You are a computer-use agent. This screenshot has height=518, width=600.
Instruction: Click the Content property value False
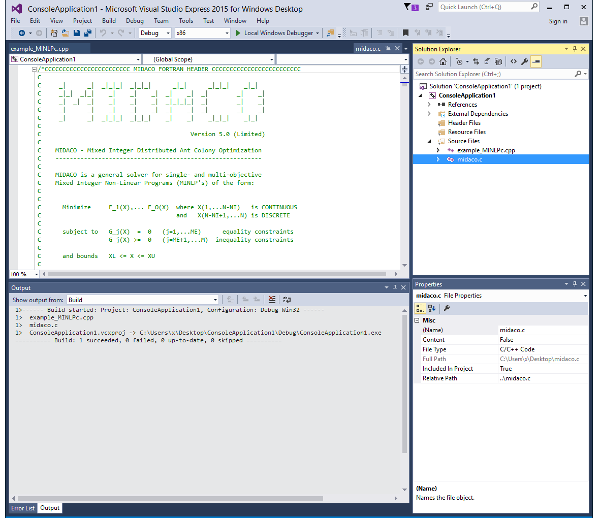pyautogui.click(x=506, y=340)
